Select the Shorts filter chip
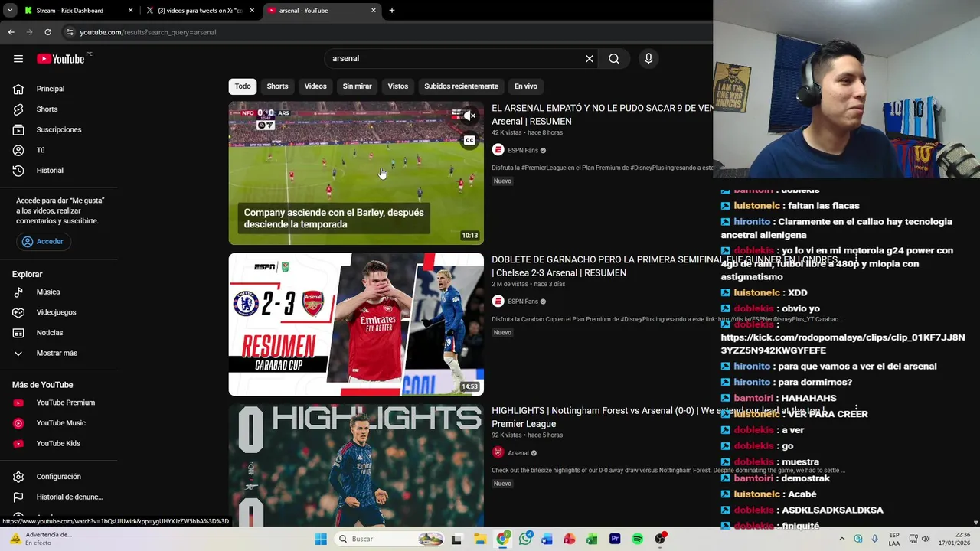980x551 pixels. point(277,86)
